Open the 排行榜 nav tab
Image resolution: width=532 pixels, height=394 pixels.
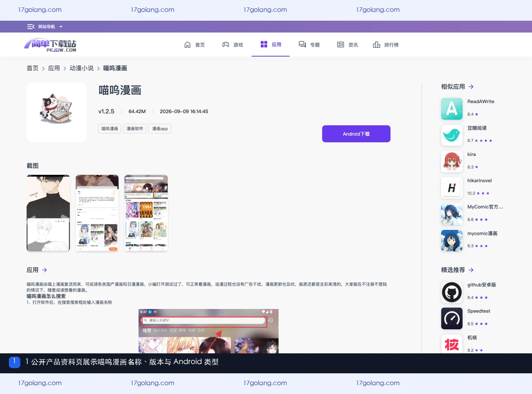click(386, 45)
